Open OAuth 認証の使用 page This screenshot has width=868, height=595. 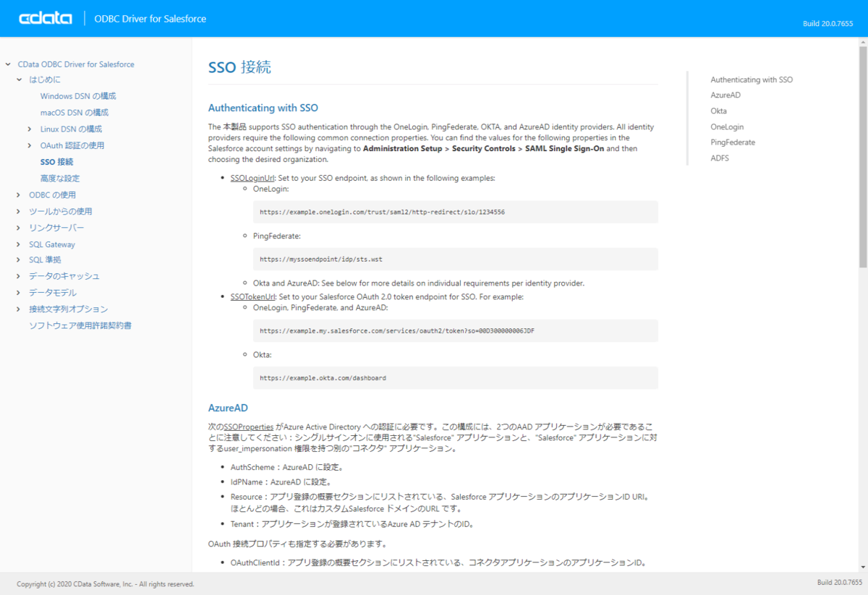[72, 145]
